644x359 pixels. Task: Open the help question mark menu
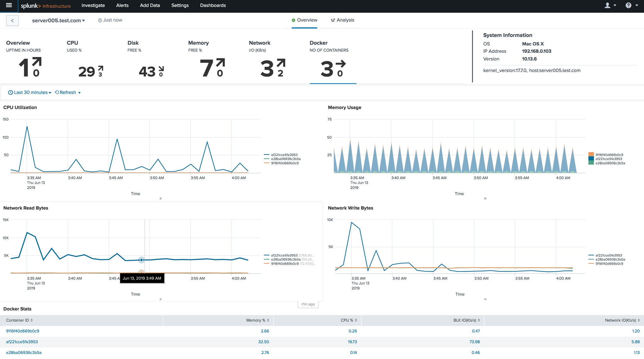tap(628, 5)
